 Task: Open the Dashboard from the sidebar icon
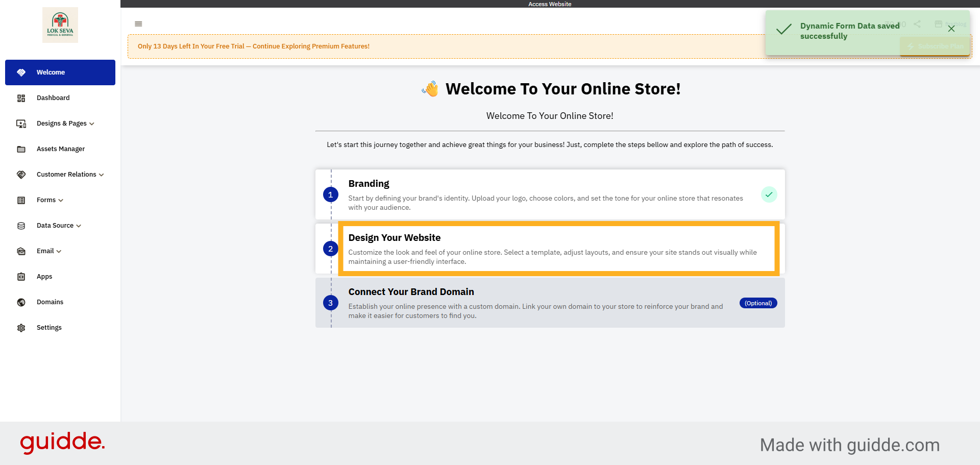[x=21, y=98]
